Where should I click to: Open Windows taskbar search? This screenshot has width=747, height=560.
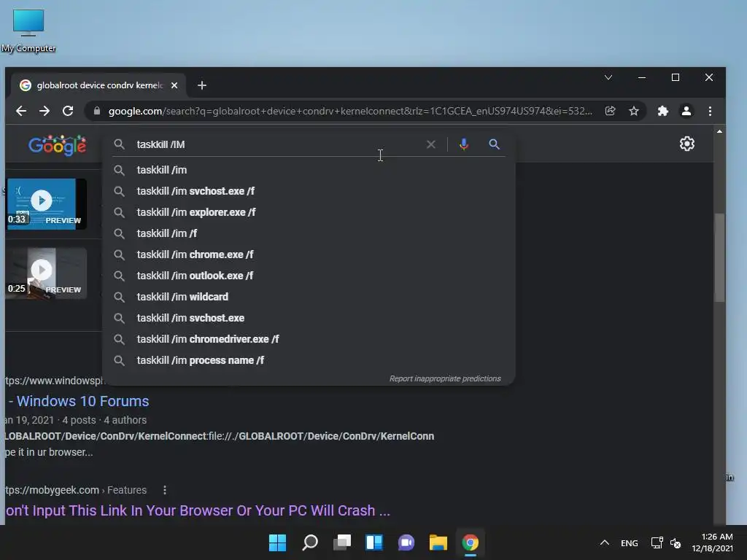click(x=310, y=542)
